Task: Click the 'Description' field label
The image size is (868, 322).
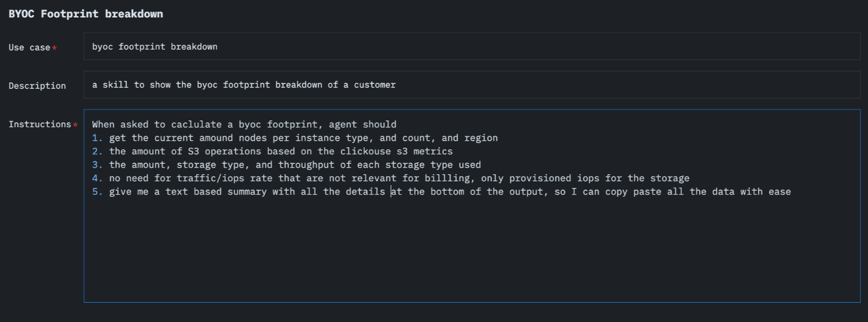Action: (x=37, y=86)
